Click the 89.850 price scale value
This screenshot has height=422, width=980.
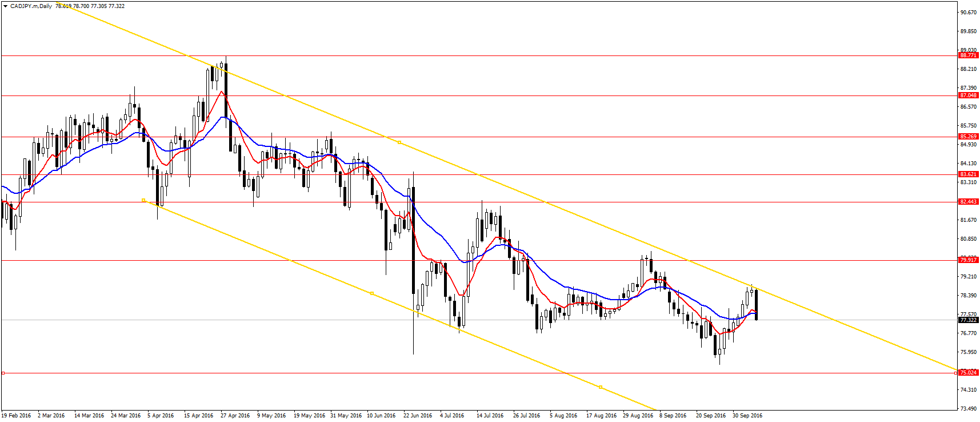(x=969, y=31)
